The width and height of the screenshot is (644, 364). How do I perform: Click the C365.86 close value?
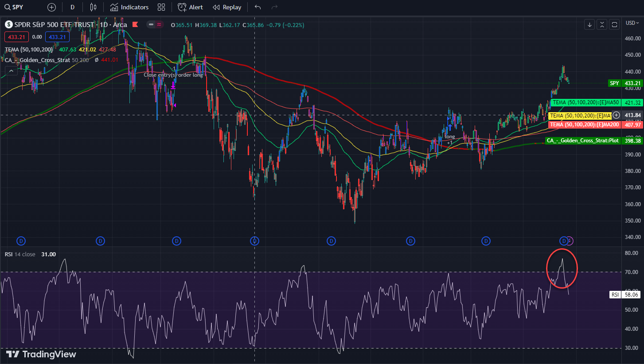pos(253,25)
